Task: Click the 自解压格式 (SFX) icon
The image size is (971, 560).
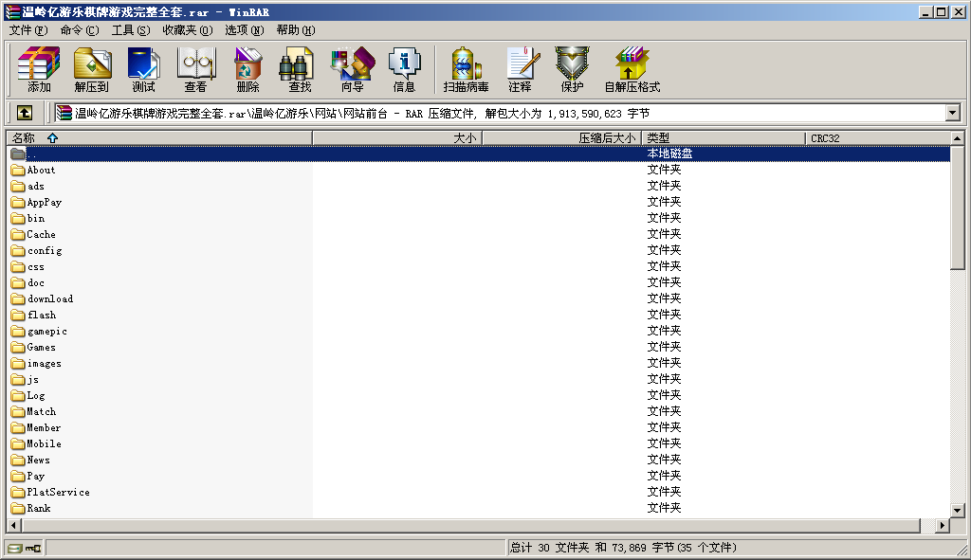Action: tap(632, 69)
